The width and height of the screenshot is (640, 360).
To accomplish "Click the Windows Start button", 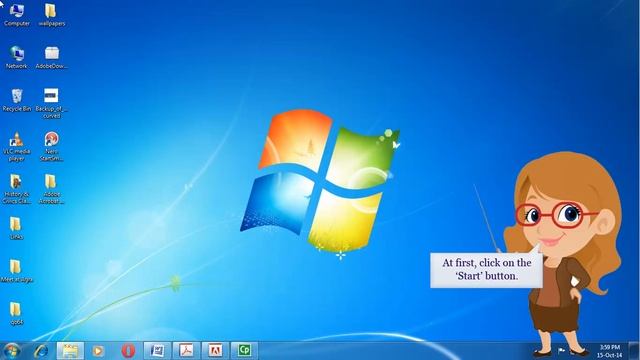I will (x=11, y=351).
